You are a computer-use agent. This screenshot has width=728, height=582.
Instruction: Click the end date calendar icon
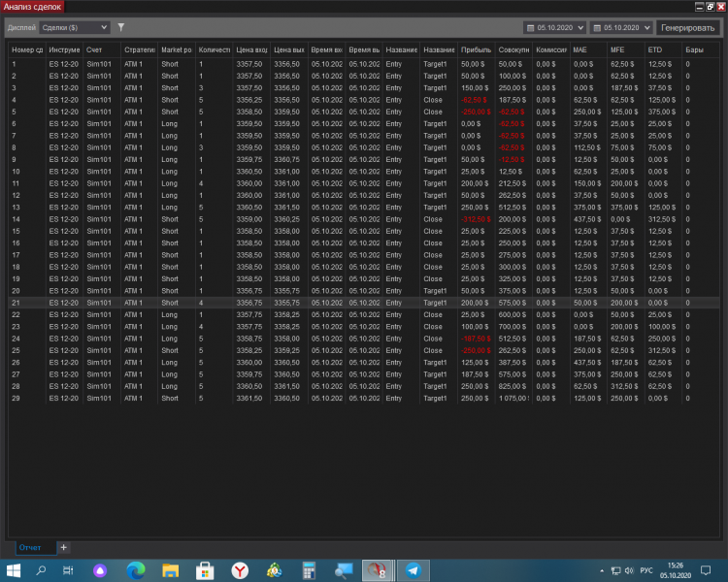click(x=597, y=28)
